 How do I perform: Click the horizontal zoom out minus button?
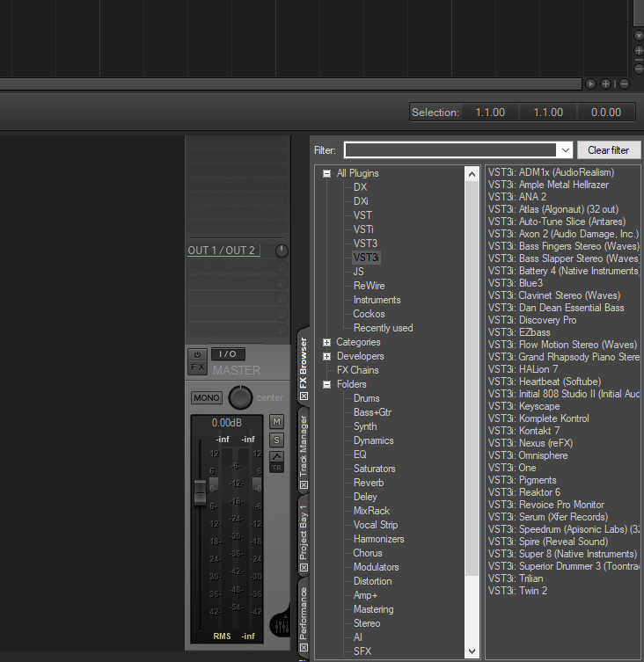[x=624, y=84]
